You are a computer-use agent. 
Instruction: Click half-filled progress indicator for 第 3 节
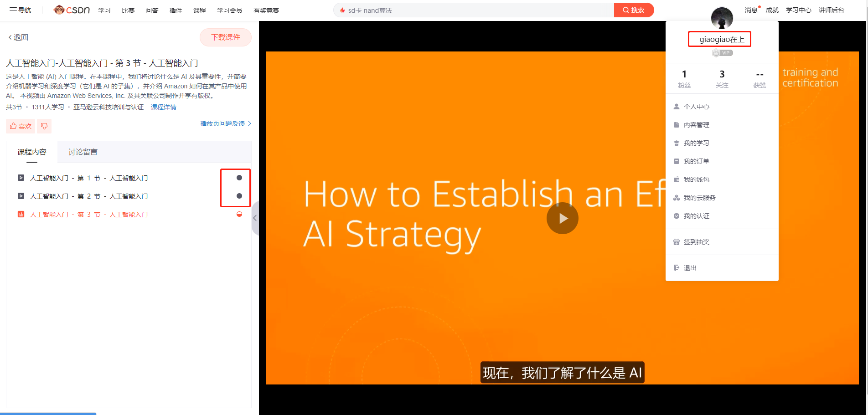point(239,214)
